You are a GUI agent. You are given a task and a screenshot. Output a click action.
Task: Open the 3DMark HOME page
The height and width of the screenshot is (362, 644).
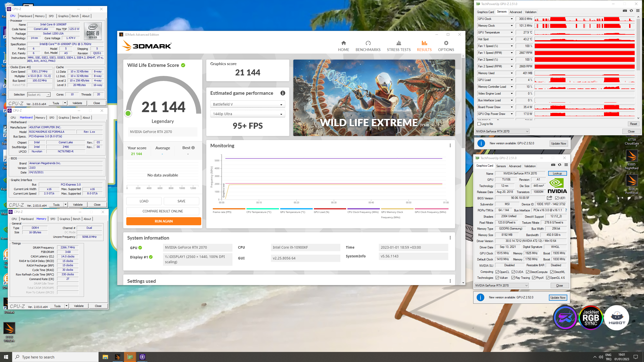[343, 46]
